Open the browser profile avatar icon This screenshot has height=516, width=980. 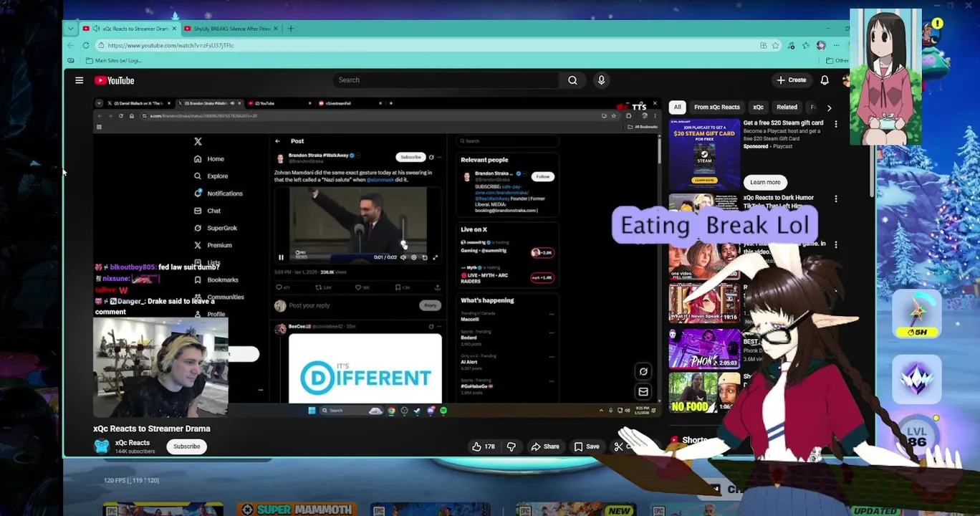point(821,45)
